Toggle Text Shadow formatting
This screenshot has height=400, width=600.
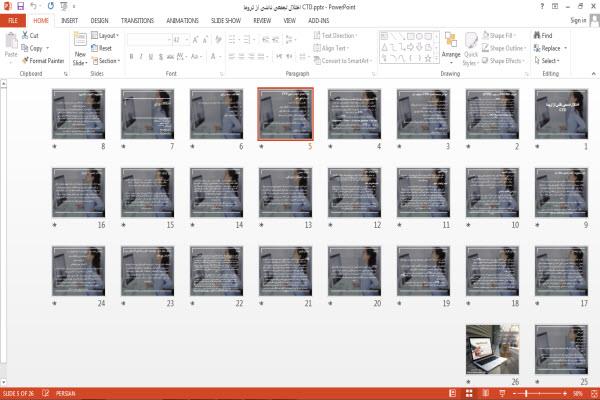tap(161, 57)
